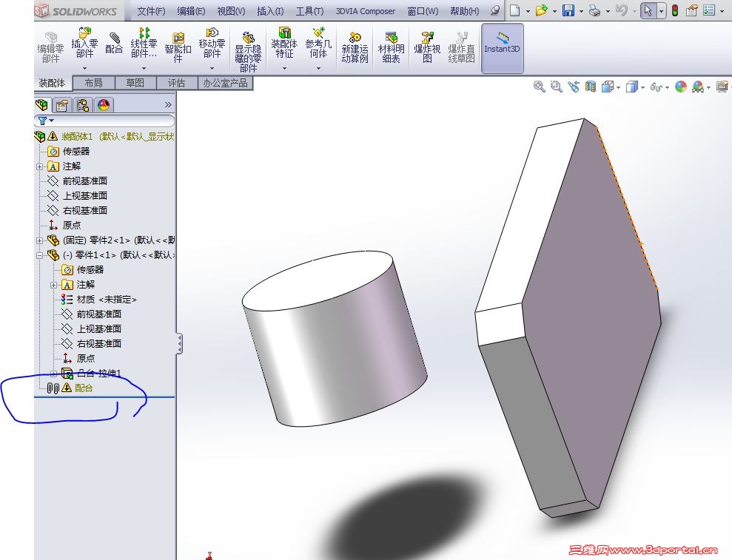Open the DisplayManager color ball tab
Screen dimensions: 732x560
[x=104, y=105]
